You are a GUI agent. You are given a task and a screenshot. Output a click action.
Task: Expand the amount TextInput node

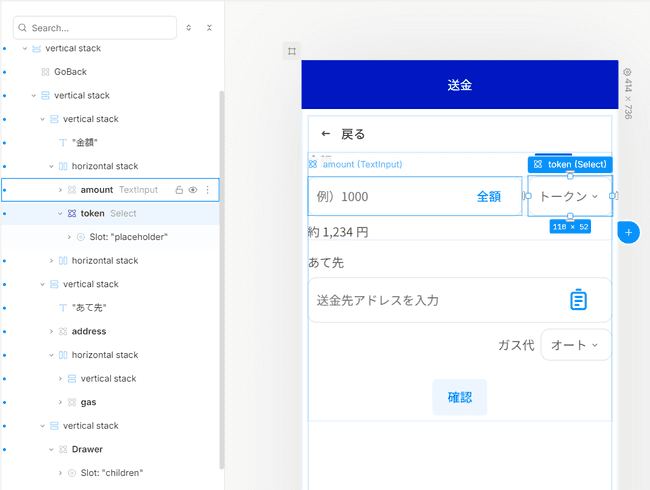click(x=60, y=190)
